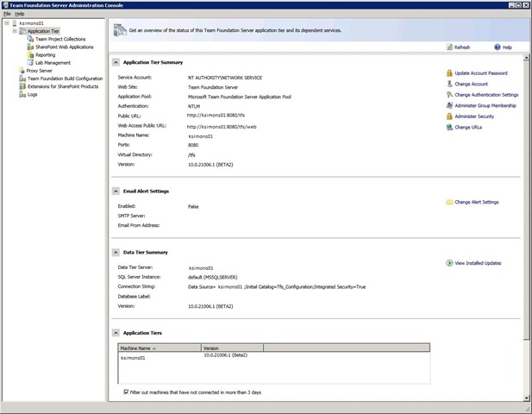This screenshot has height=414, width=532.
Task: Click the Logs node icon
Action: point(22,94)
